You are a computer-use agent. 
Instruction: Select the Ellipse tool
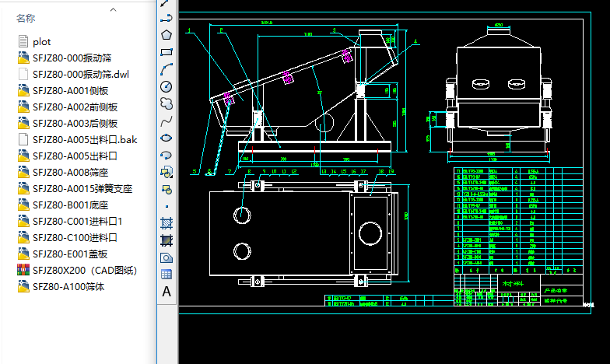167,138
